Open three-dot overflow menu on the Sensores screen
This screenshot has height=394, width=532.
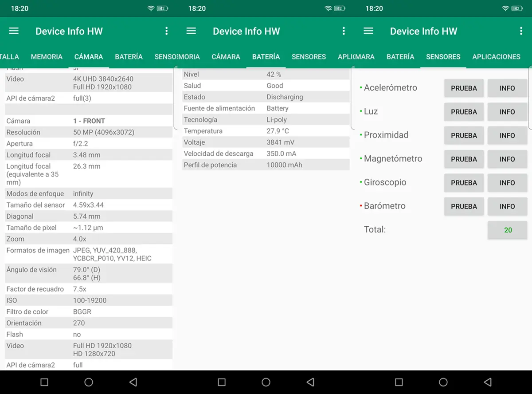click(x=521, y=31)
